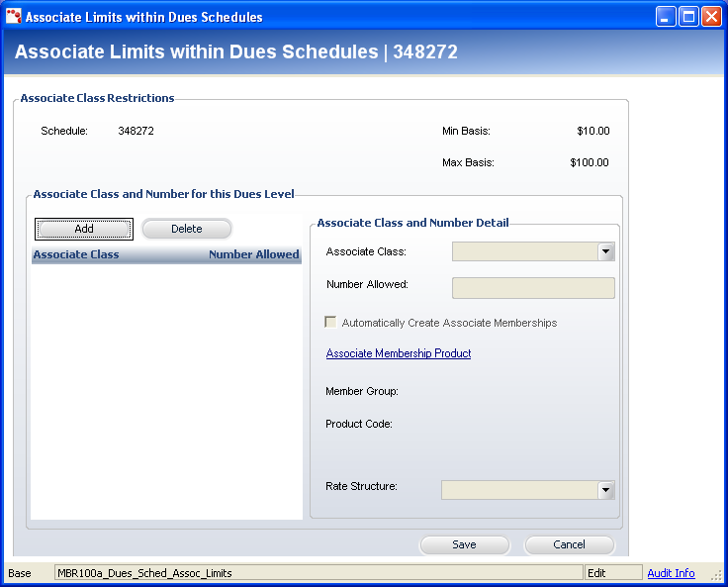This screenshot has width=728, height=587.
Task: Cancel the dialog changes
Action: [569, 544]
